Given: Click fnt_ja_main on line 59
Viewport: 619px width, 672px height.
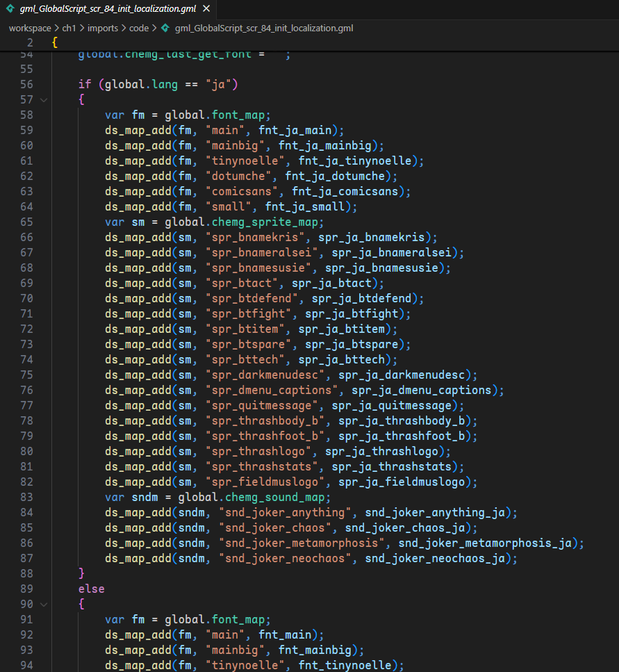Looking at the screenshot, I should (295, 130).
